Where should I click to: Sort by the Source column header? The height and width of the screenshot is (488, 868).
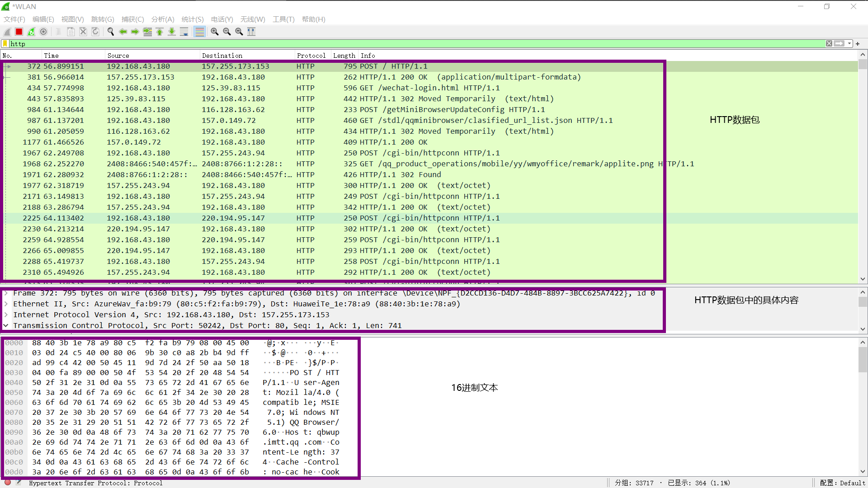click(152, 56)
